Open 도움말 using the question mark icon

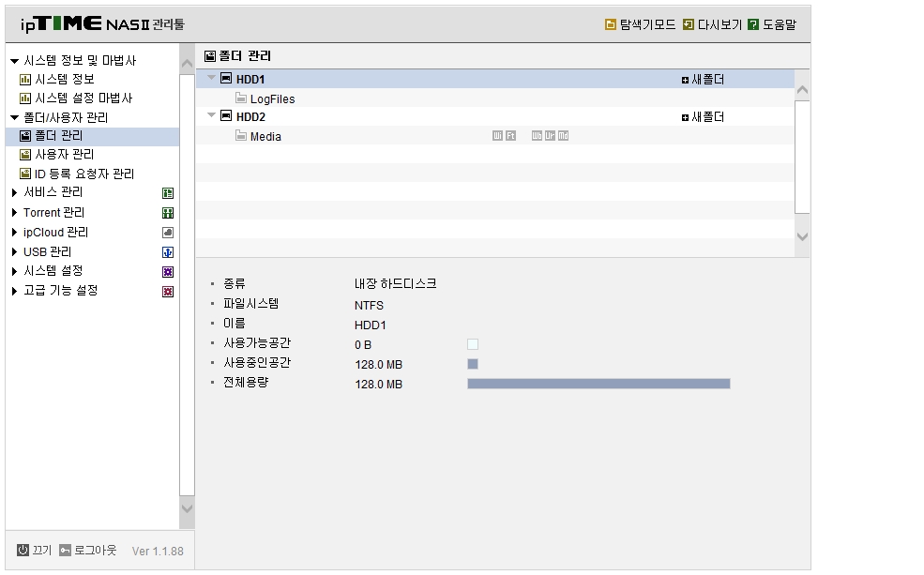click(x=753, y=24)
